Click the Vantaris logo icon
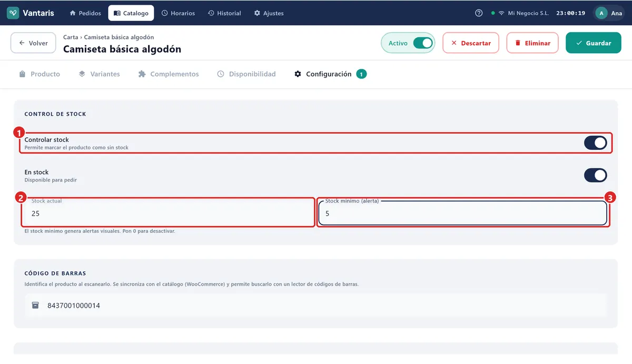The height and width of the screenshot is (364, 632). (x=13, y=13)
